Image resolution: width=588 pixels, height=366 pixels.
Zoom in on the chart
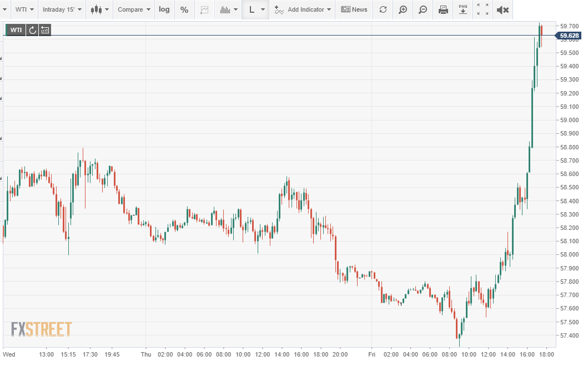click(x=403, y=10)
